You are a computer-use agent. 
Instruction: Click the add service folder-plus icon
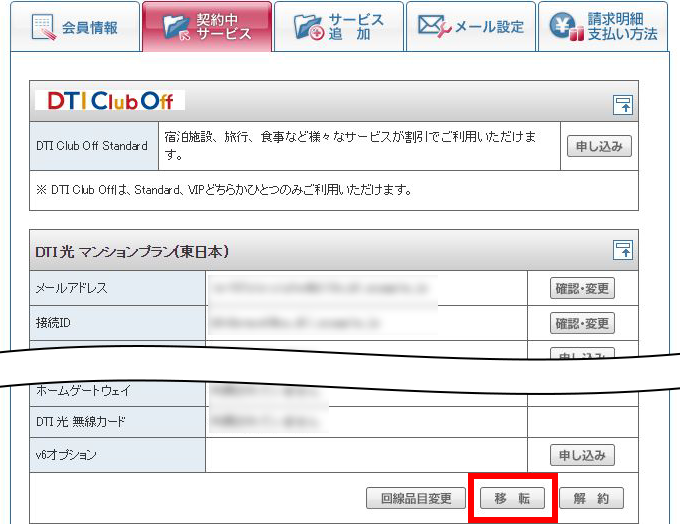click(309, 27)
